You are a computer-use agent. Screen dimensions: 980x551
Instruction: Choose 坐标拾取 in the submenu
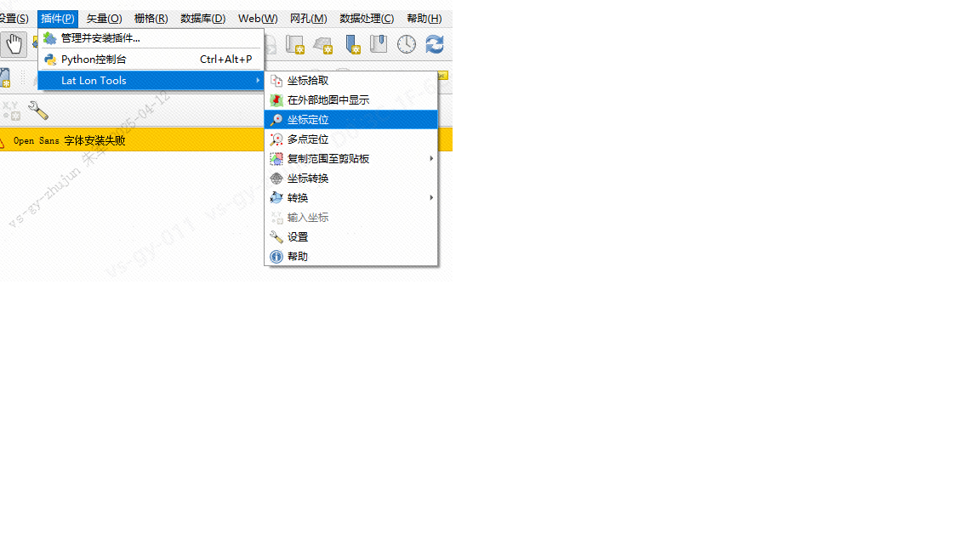pyautogui.click(x=350, y=81)
